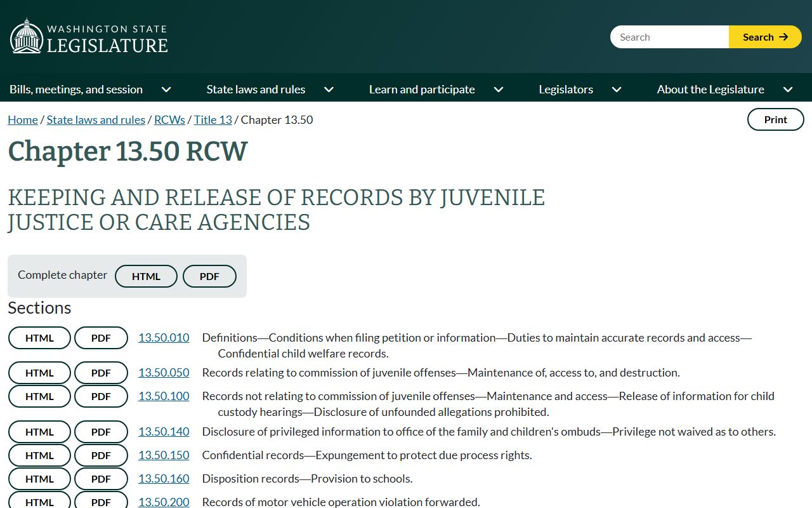Open HTML version of section 13.50.140

tap(39, 432)
